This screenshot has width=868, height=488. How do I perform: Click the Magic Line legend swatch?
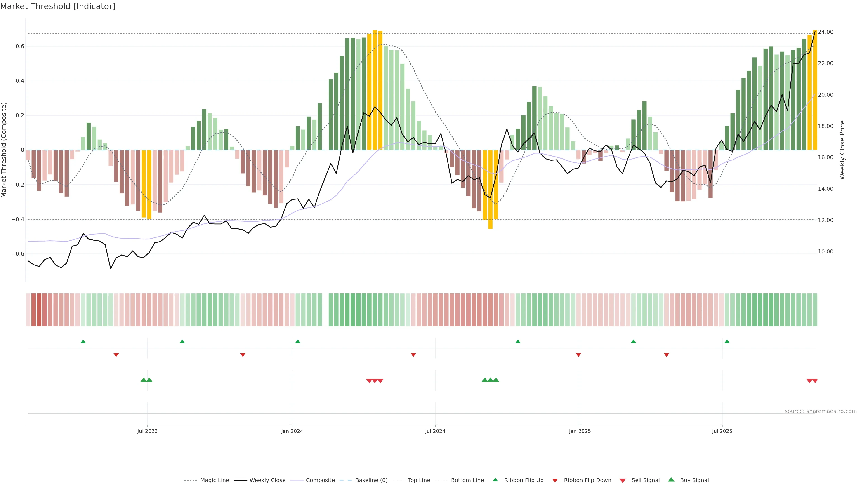(x=190, y=480)
